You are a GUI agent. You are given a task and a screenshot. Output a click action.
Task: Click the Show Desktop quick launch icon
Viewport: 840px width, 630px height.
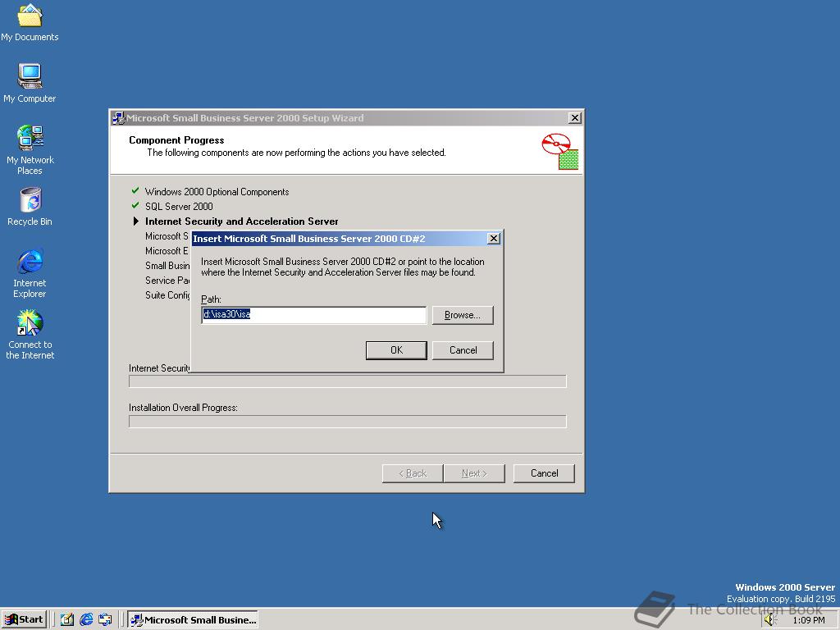tap(67, 620)
